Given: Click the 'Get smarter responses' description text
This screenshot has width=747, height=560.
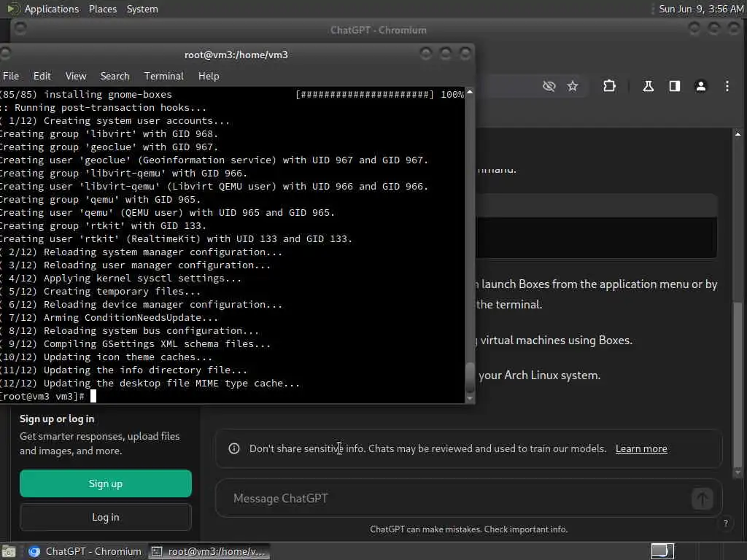Looking at the screenshot, I should pyautogui.click(x=99, y=443).
